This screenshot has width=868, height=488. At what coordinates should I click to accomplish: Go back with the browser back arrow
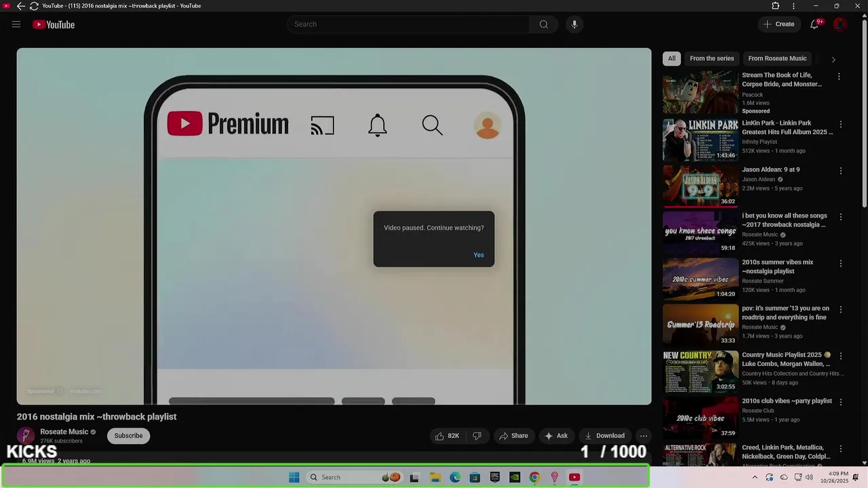pos(20,6)
